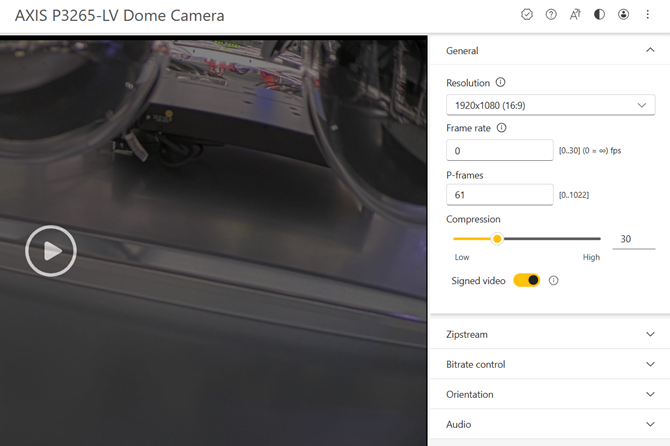Click the P-frames input field

pyautogui.click(x=499, y=195)
